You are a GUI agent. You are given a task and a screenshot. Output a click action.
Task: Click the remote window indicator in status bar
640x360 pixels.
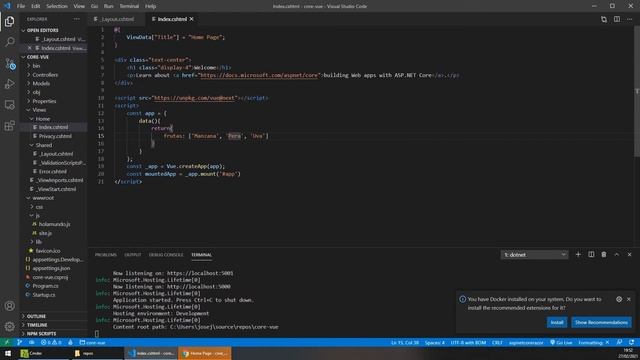pyautogui.click(x=6, y=342)
